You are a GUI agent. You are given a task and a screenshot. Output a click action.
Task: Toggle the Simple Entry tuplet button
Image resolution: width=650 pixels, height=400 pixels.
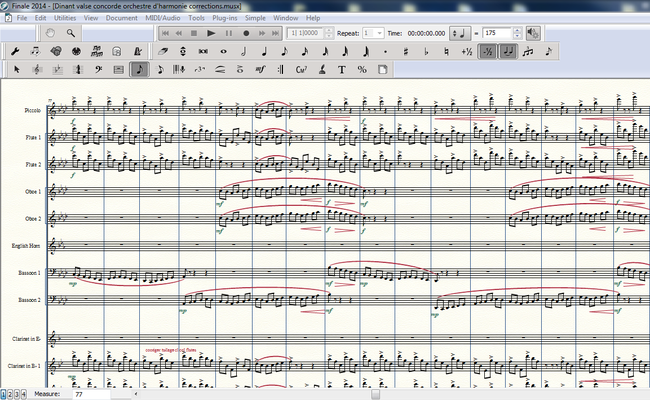pyautogui.click(x=528, y=51)
